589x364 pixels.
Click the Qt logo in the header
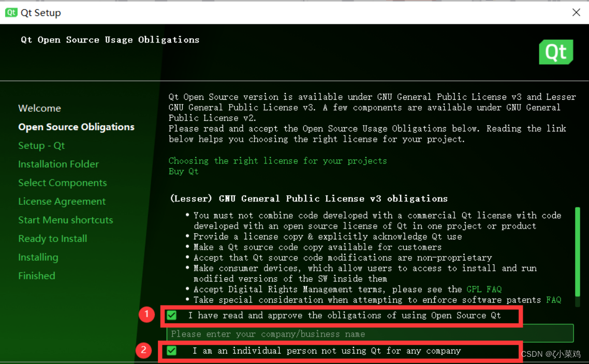pos(556,52)
